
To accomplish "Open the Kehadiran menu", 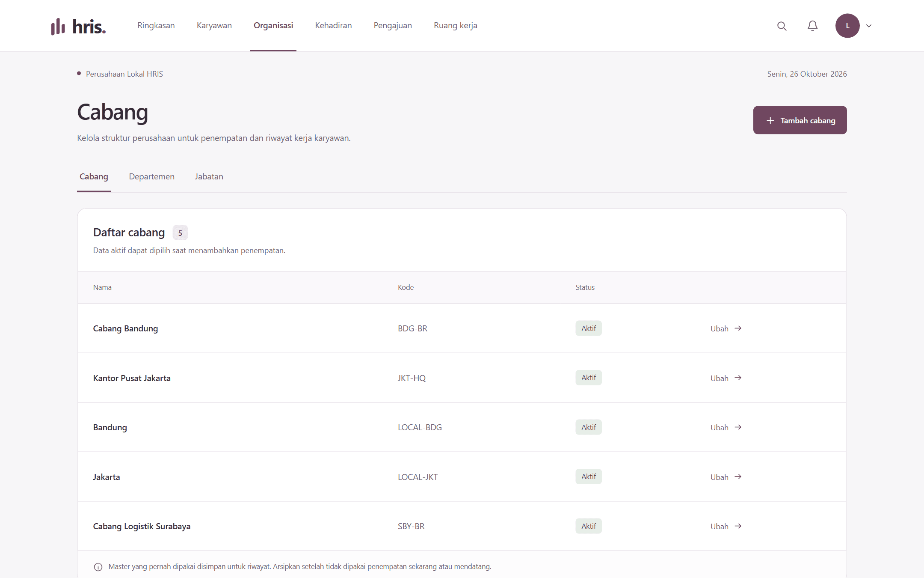I will [333, 25].
